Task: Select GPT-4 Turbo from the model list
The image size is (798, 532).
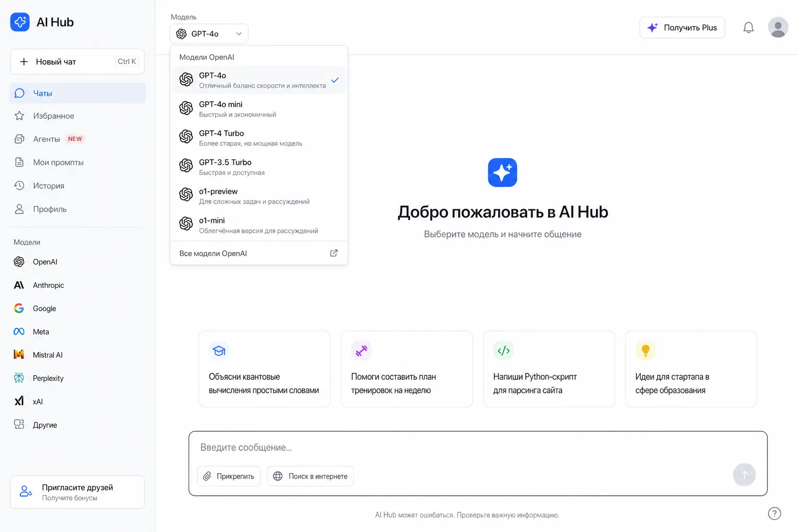Action: click(259, 138)
